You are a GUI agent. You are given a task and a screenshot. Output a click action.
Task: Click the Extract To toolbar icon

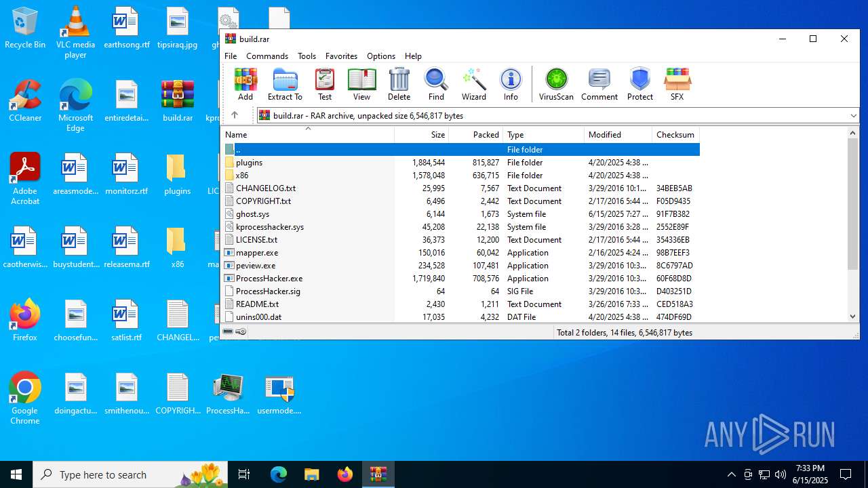(285, 84)
